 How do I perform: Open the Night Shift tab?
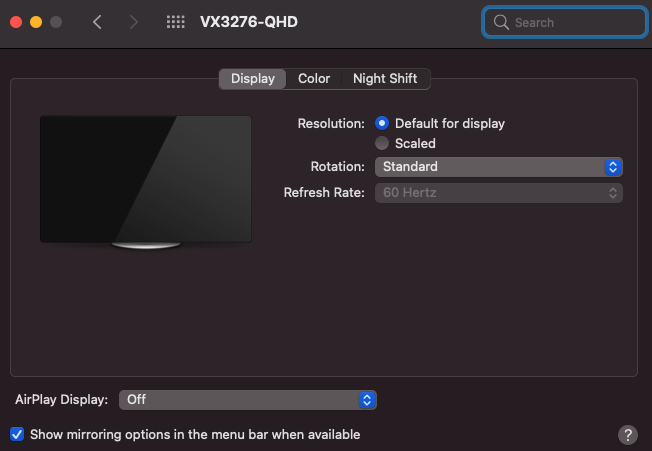click(386, 79)
